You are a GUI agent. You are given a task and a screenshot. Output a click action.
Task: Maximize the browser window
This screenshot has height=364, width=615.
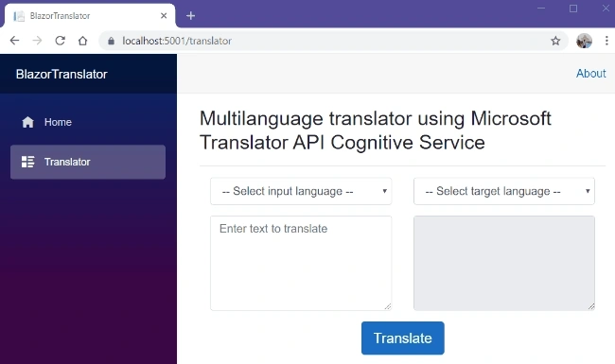573,9
